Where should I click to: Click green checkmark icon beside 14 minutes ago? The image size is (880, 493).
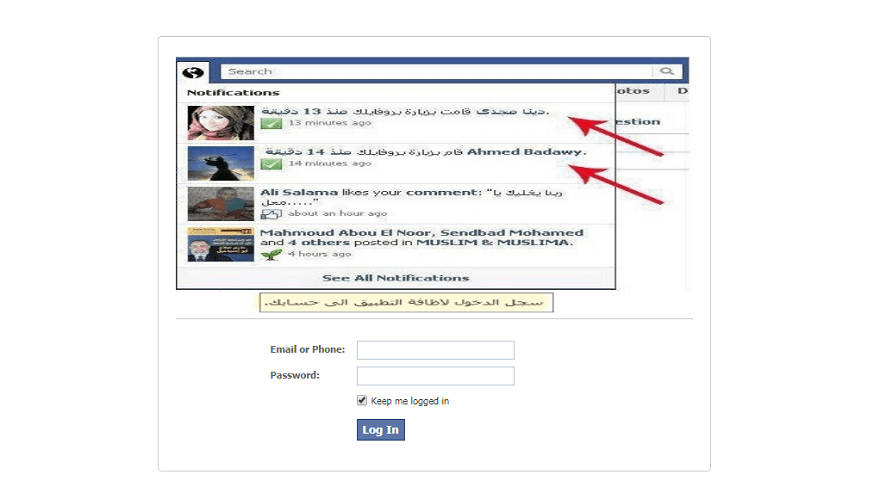click(271, 163)
